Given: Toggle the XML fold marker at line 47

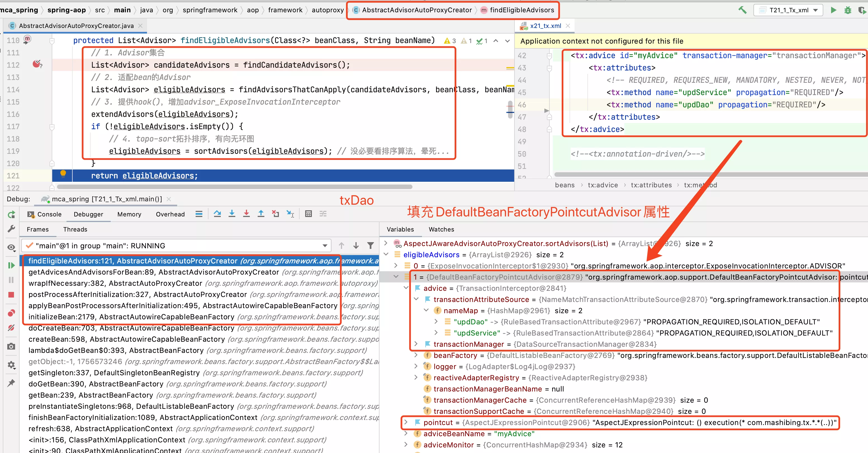Looking at the screenshot, I should tap(549, 117).
